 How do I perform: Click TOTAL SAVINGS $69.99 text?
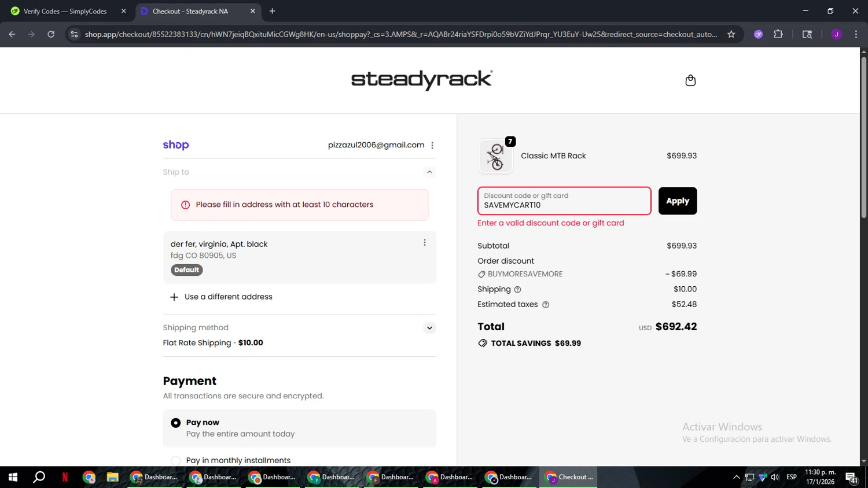[x=536, y=343]
